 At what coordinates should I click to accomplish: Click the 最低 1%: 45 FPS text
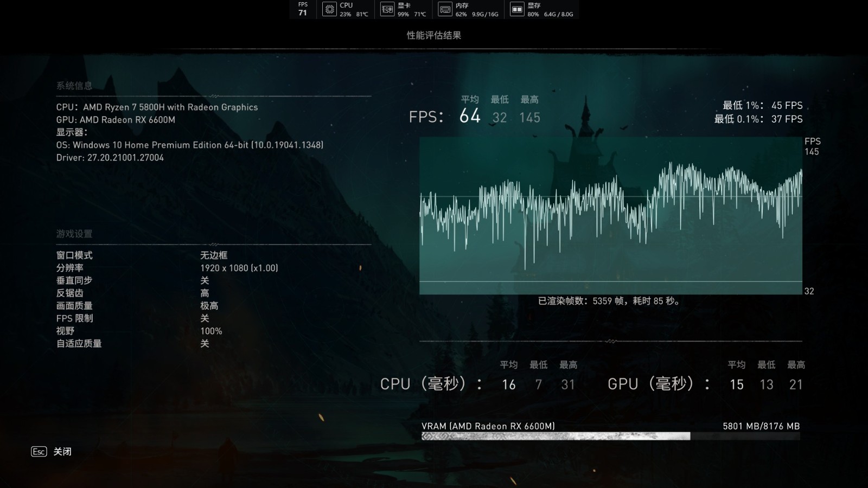[763, 106]
